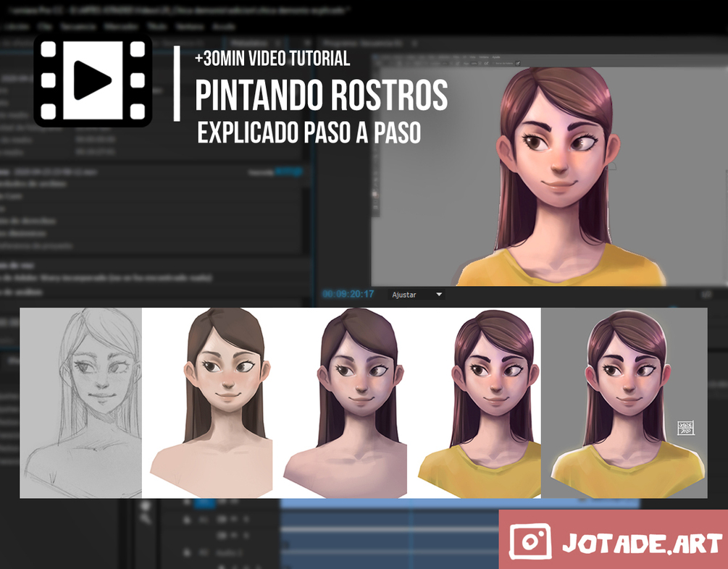Image resolution: width=728 pixels, height=569 pixels.
Task: Open the Instagram camera icon
Action: point(530,541)
